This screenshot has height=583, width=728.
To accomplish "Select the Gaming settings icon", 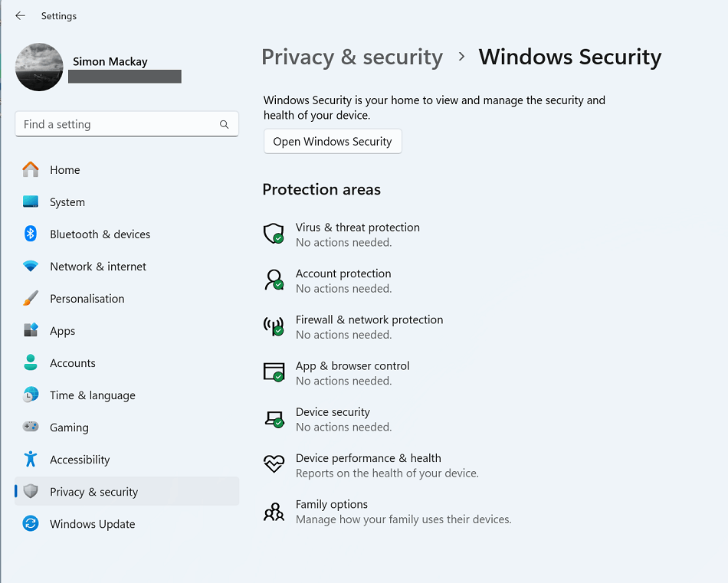I will [x=30, y=427].
